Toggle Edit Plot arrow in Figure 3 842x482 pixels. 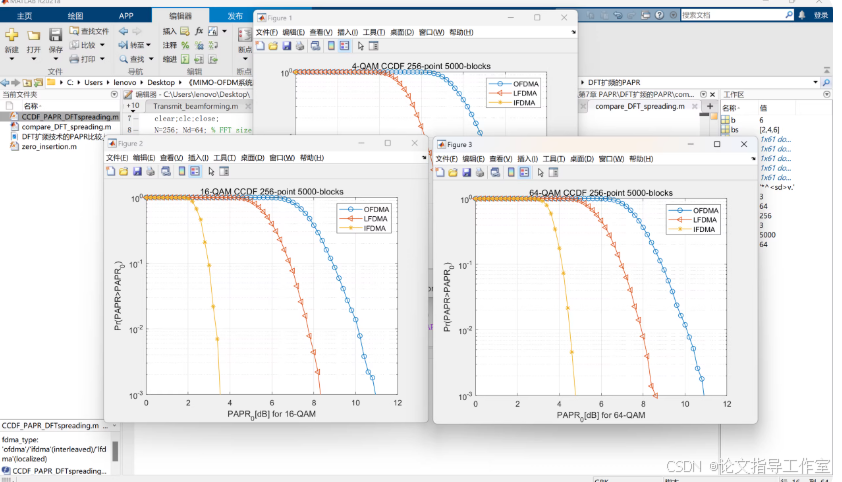(540, 172)
